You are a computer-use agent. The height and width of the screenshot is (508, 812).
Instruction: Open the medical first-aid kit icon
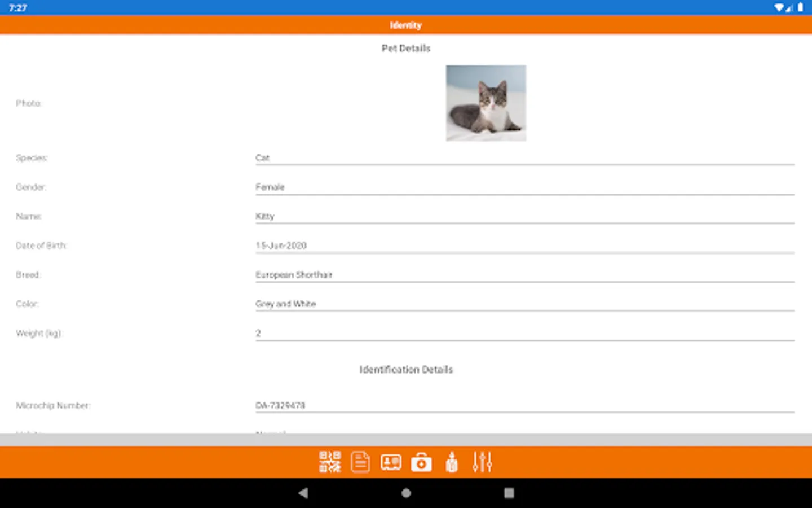tap(421, 462)
